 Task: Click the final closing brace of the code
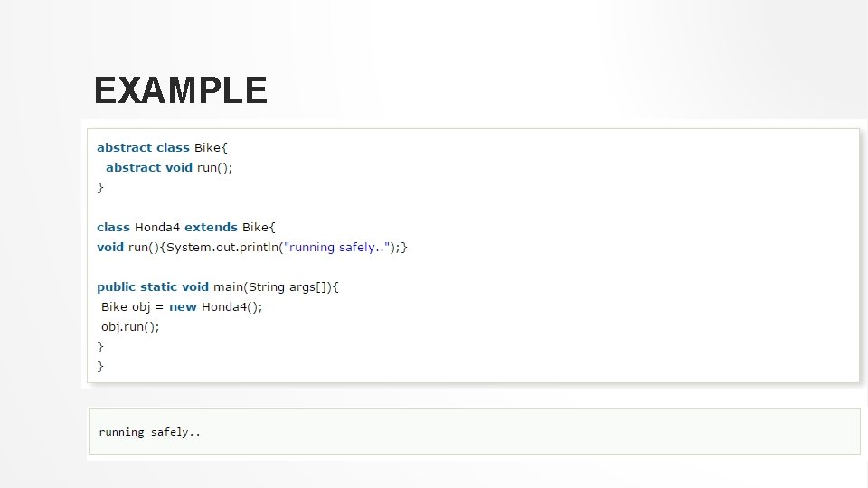pyautogui.click(x=100, y=366)
